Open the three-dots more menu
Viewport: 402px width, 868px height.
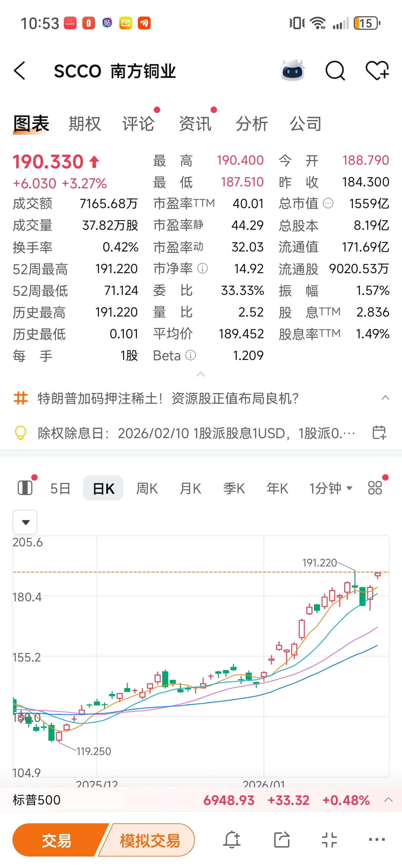tap(377, 839)
